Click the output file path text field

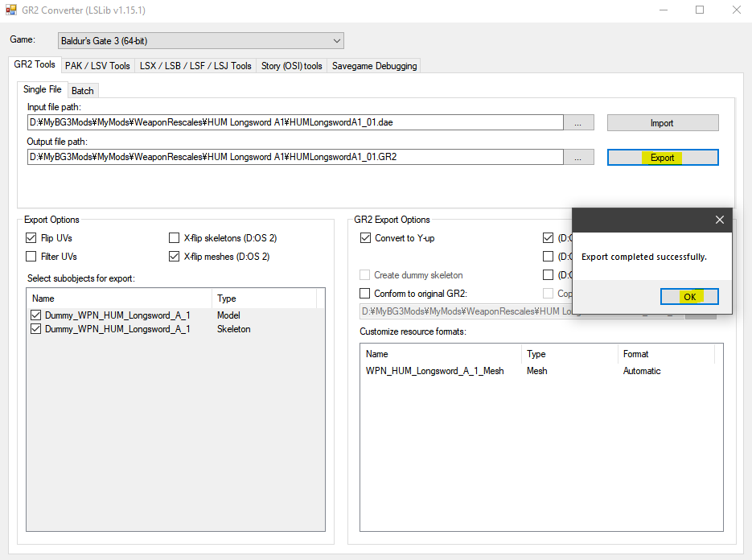(295, 157)
